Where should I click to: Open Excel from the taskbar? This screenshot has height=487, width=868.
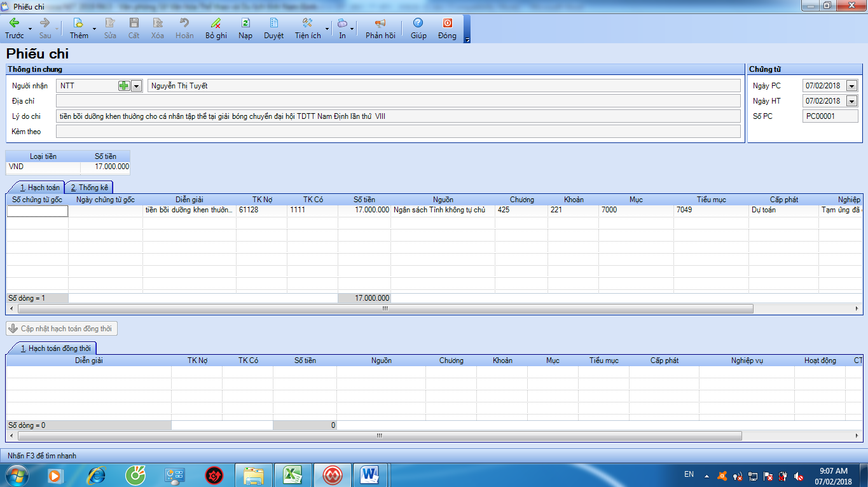click(x=292, y=475)
